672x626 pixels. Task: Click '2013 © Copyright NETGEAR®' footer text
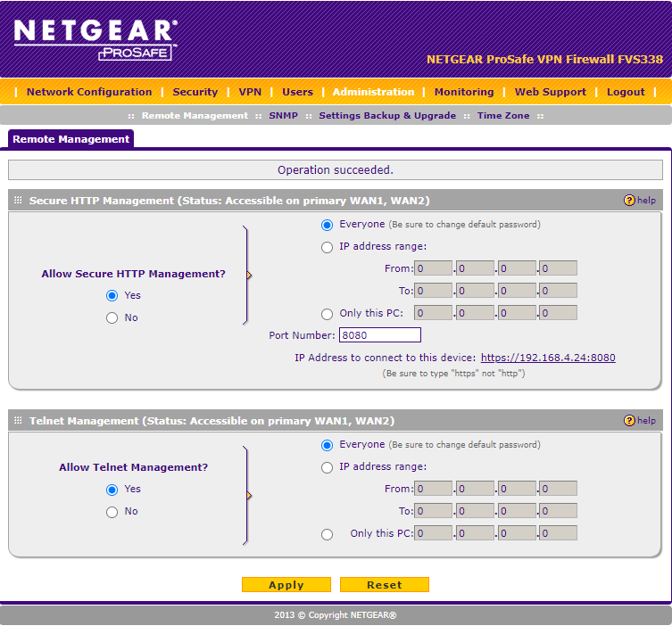click(336, 615)
